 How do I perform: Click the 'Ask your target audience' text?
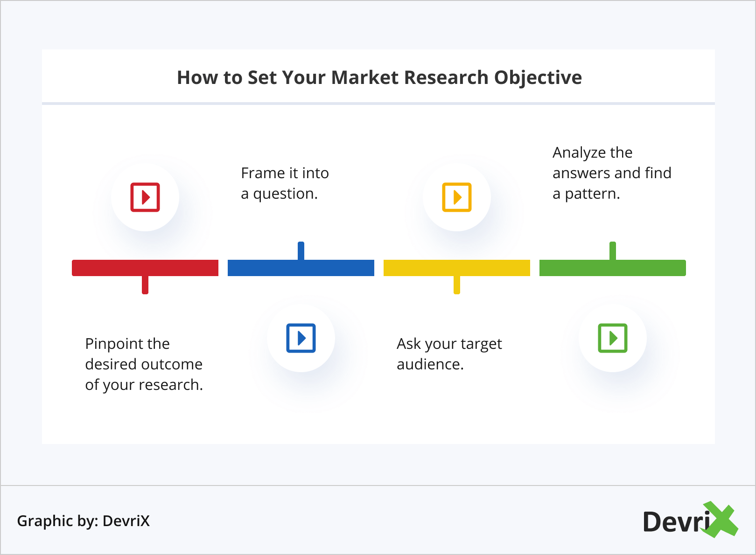[x=449, y=354]
